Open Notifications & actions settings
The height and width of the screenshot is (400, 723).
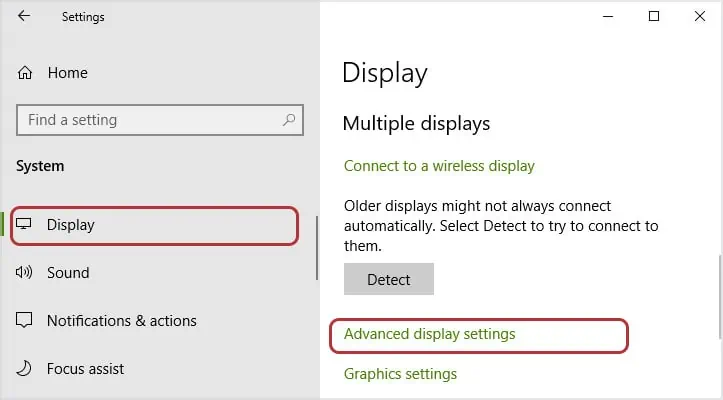pos(122,321)
